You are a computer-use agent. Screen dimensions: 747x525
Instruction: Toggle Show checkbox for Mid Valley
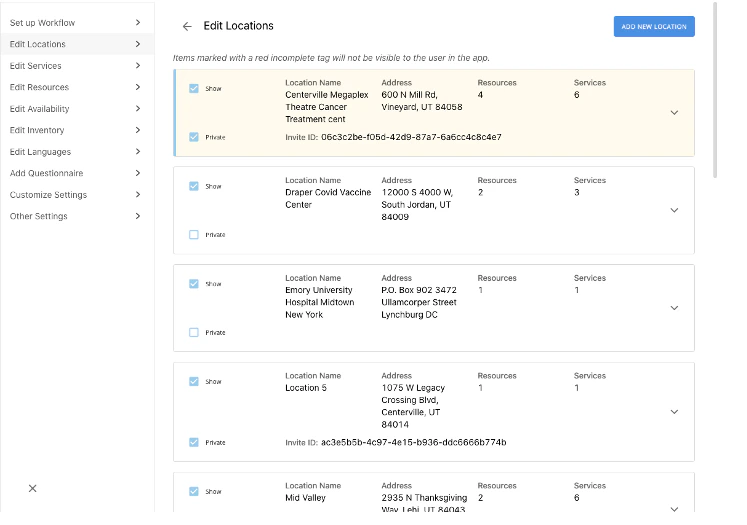(x=194, y=492)
